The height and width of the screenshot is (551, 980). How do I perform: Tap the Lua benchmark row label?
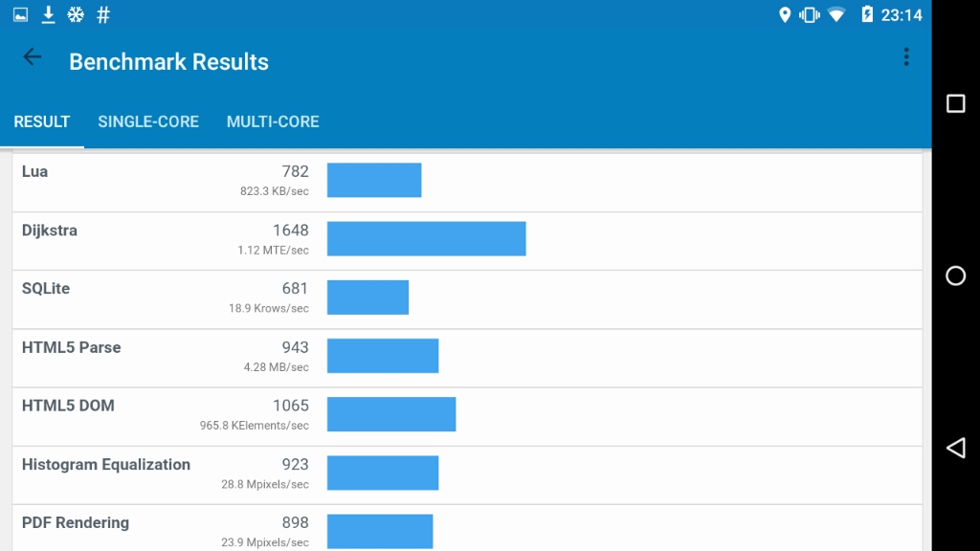[x=35, y=171]
